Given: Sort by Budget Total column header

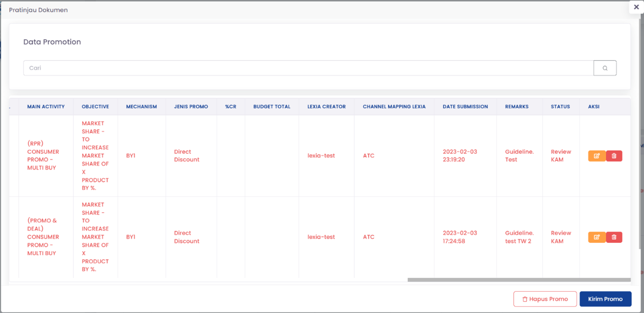Looking at the screenshot, I should [272, 107].
